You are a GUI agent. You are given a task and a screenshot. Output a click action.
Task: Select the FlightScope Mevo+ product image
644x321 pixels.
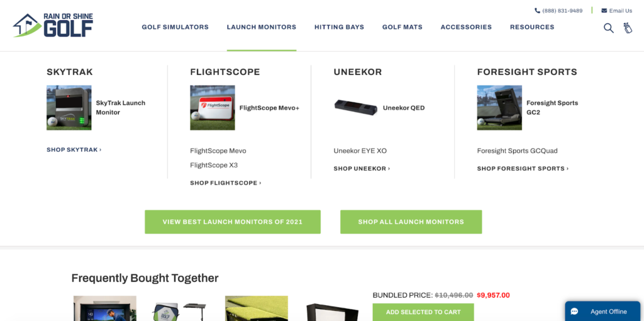click(x=213, y=108)
